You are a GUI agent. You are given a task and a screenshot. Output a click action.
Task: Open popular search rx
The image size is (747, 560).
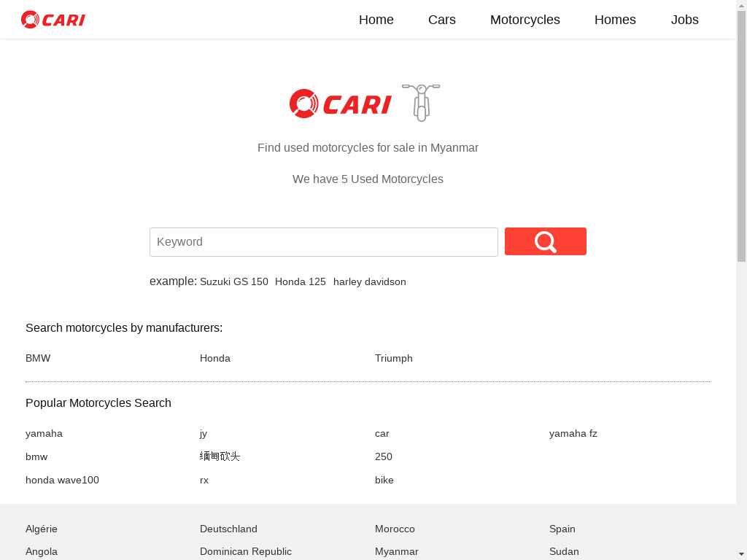(x=204, y=480)
